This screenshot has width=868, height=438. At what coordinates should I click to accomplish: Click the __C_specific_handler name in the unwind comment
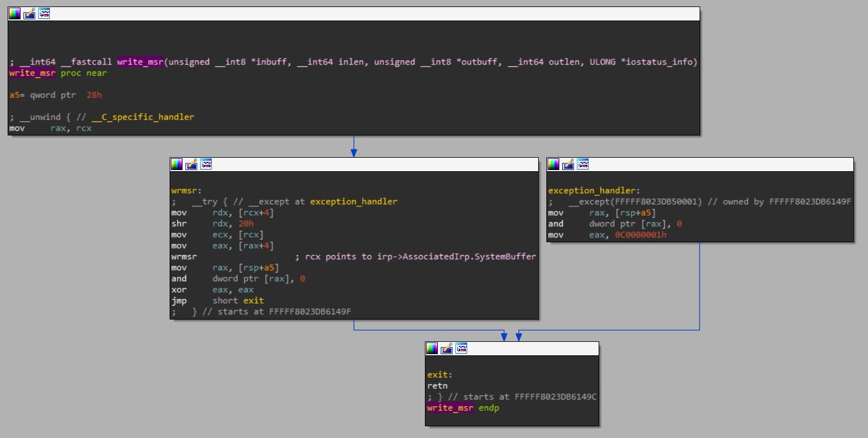pos(143,117)
